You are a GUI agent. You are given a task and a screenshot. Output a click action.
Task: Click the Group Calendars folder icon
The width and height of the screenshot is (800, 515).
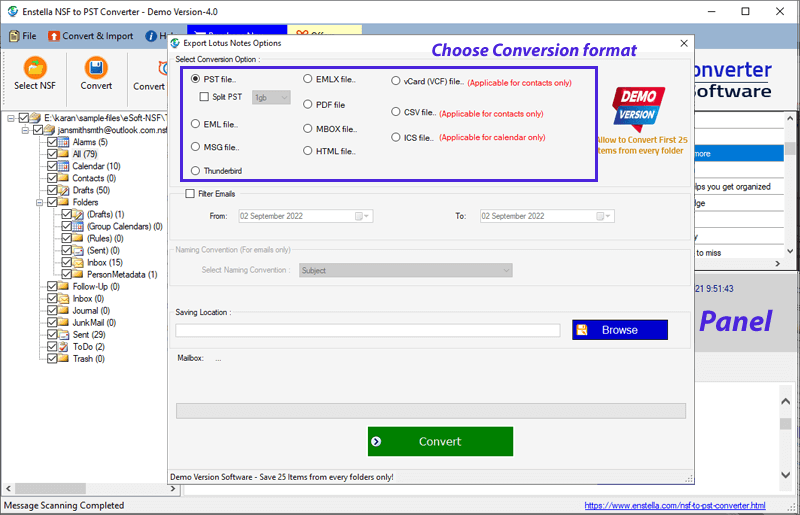point(78,226)
